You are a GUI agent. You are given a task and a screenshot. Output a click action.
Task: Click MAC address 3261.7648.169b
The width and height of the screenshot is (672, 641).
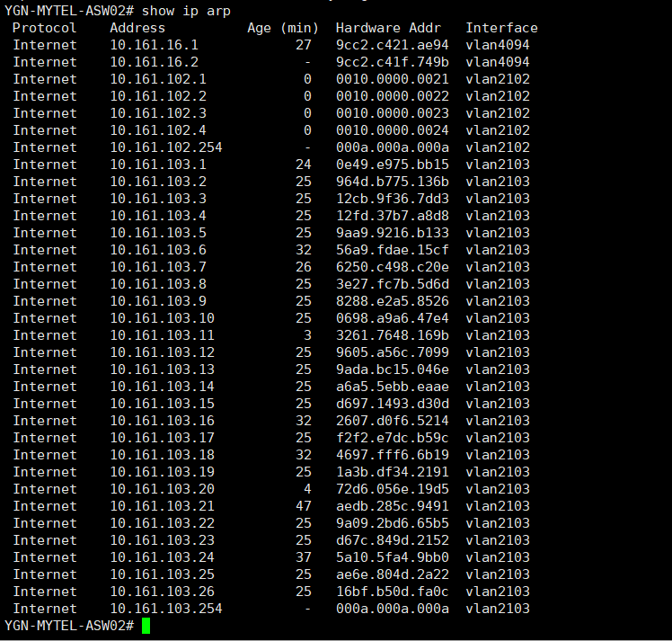pyautogui.click(x=392, y=335)
